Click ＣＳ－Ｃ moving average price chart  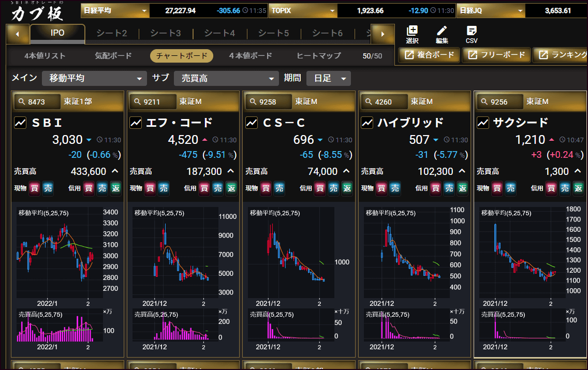291,253
